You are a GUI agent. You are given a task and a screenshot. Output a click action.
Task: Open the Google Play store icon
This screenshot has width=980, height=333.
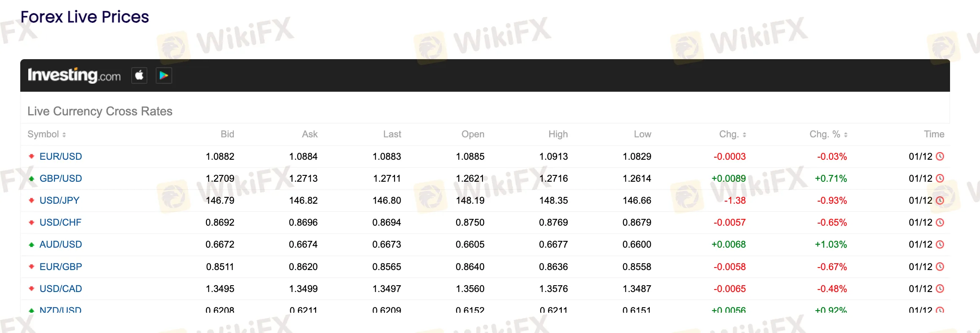pos(164,76)
